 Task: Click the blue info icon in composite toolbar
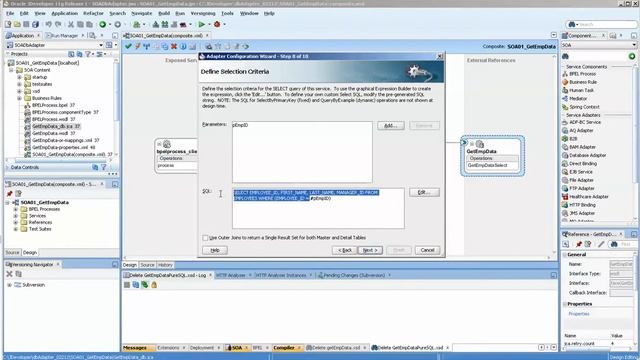pos(183,46)
